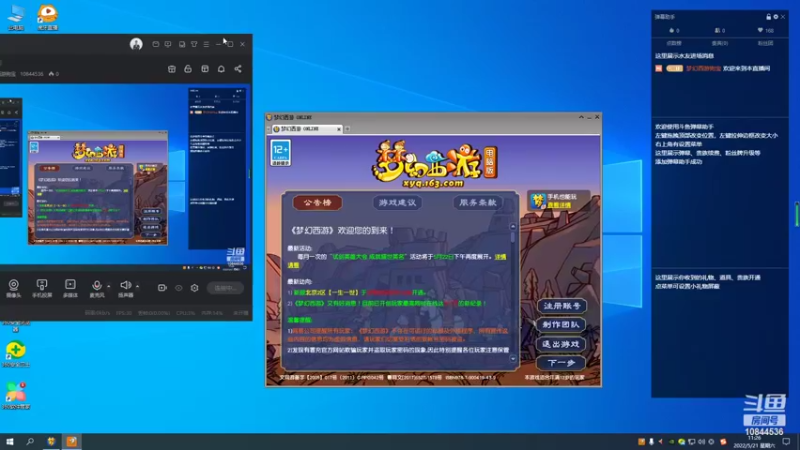Click the 注册账号 button
Viewport: 800px width, 450px height.
coord(561,306)
